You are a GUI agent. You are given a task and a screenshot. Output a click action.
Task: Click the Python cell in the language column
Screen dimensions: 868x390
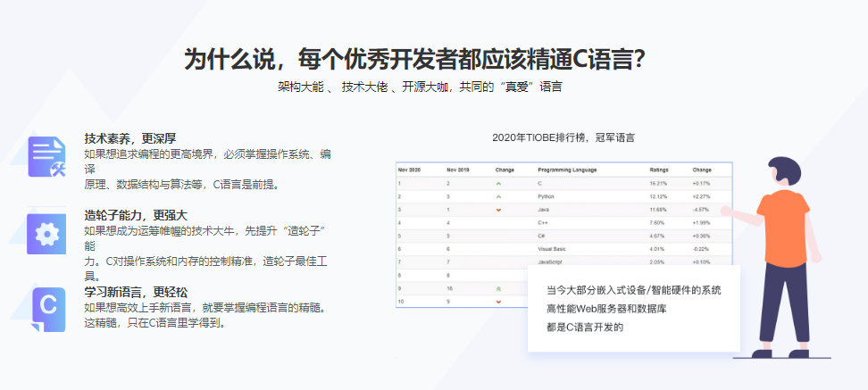coord(546,196)
